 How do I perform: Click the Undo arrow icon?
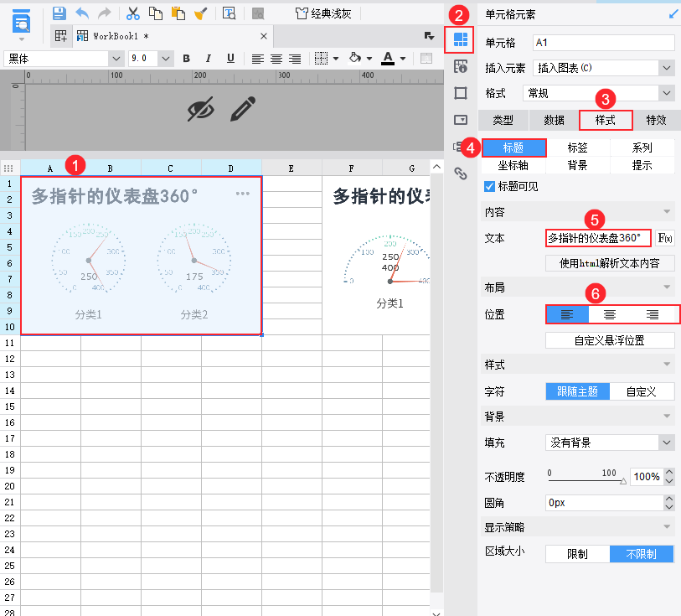(x=80, y=13)
